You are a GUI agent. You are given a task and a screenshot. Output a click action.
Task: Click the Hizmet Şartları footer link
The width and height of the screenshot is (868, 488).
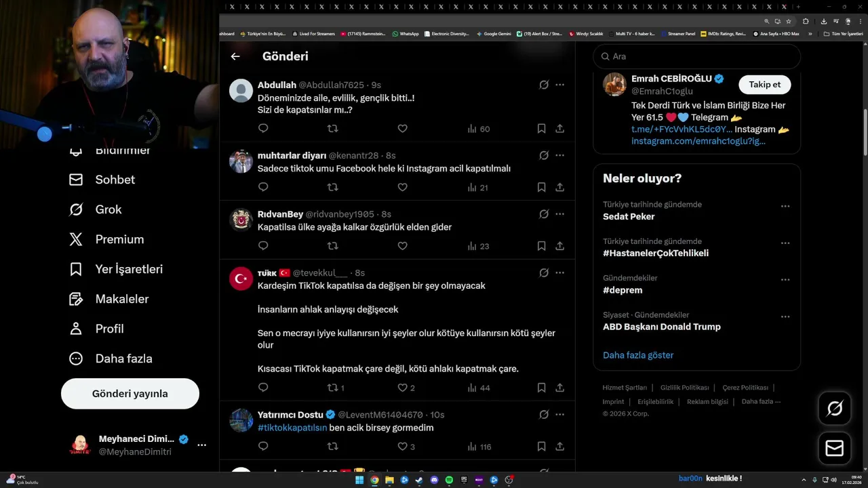click(625, 388)
